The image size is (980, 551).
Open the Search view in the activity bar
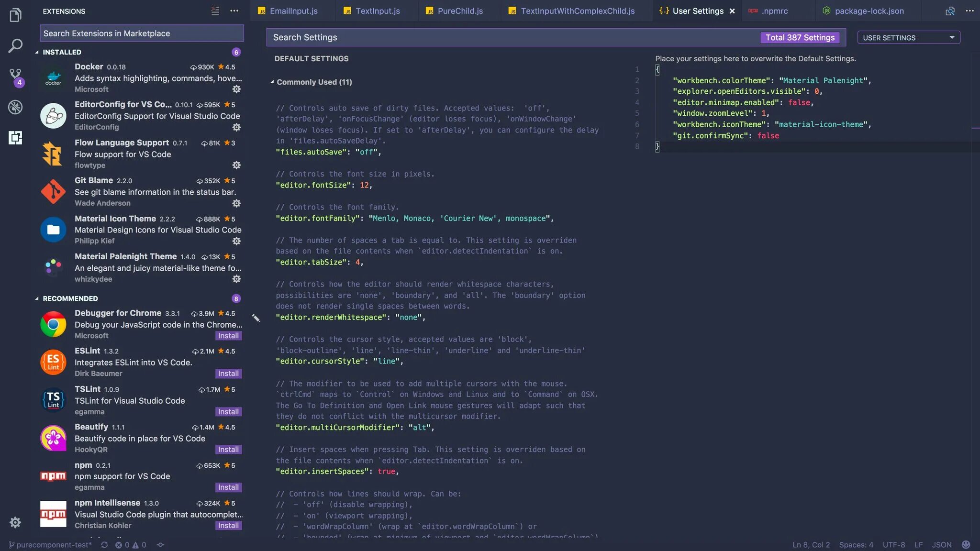(x=15, y=46)
